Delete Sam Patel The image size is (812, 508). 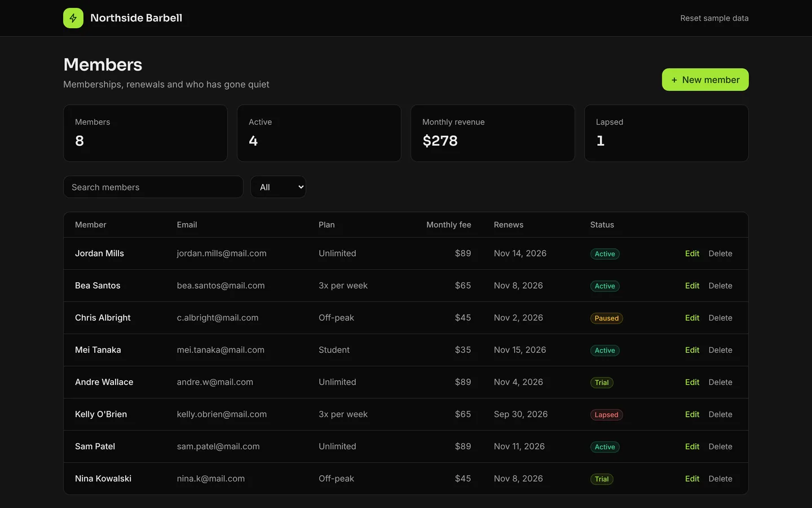(720, 446)
